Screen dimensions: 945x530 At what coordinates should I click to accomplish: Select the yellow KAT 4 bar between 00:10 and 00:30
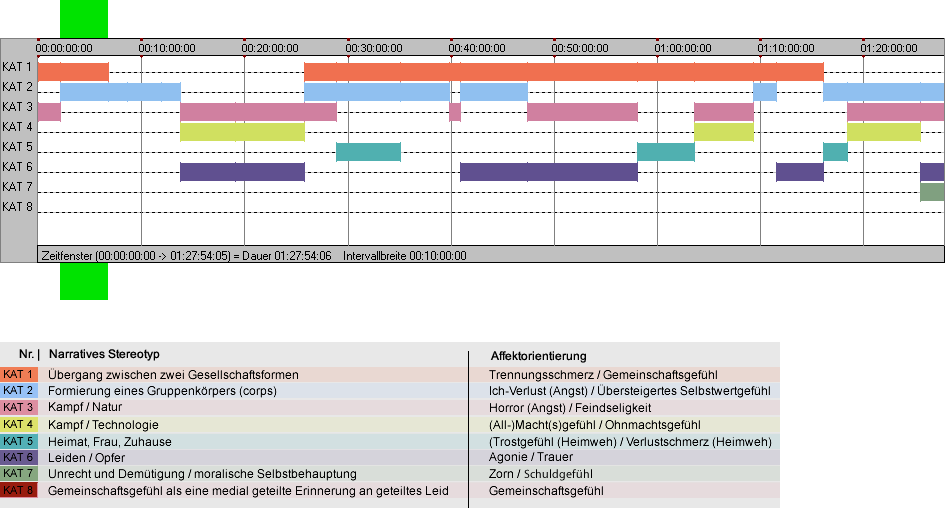[x=242, y=131]
